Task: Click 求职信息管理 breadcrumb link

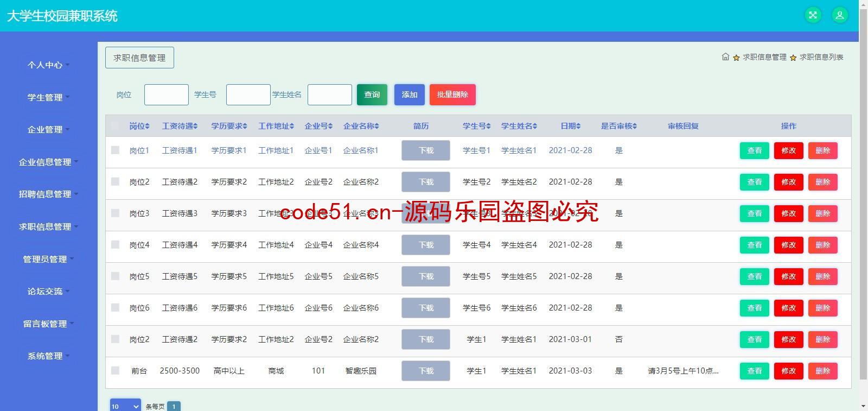Action: point(764,57)
